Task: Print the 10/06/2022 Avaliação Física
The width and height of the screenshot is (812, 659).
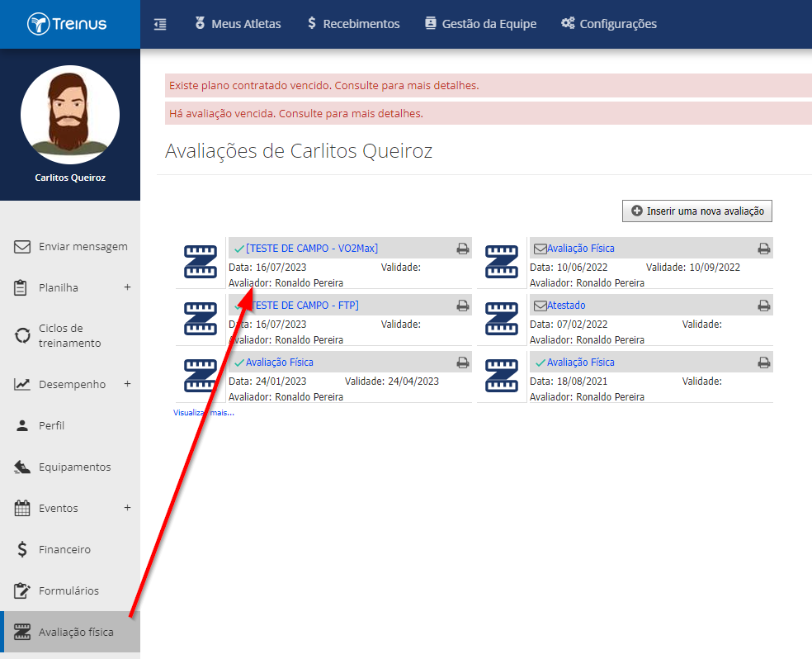Action: [x=763, y=249]
